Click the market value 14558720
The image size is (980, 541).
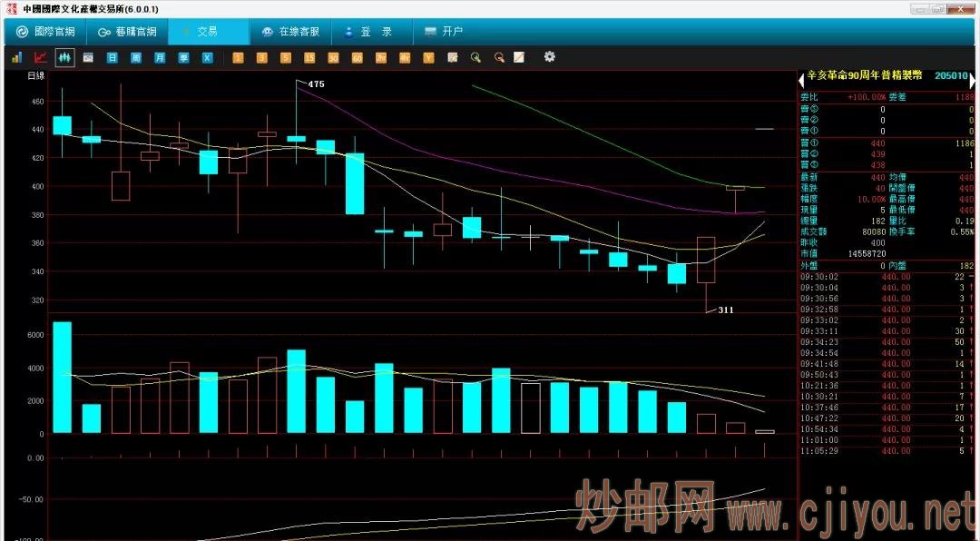click(x=865, y=254)
